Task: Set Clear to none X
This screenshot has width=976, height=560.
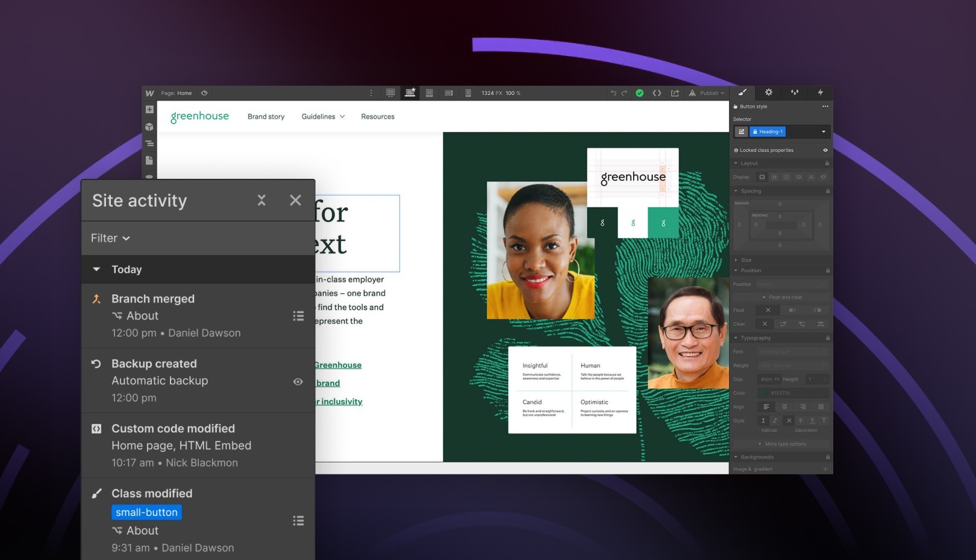Action: [765, 324]
